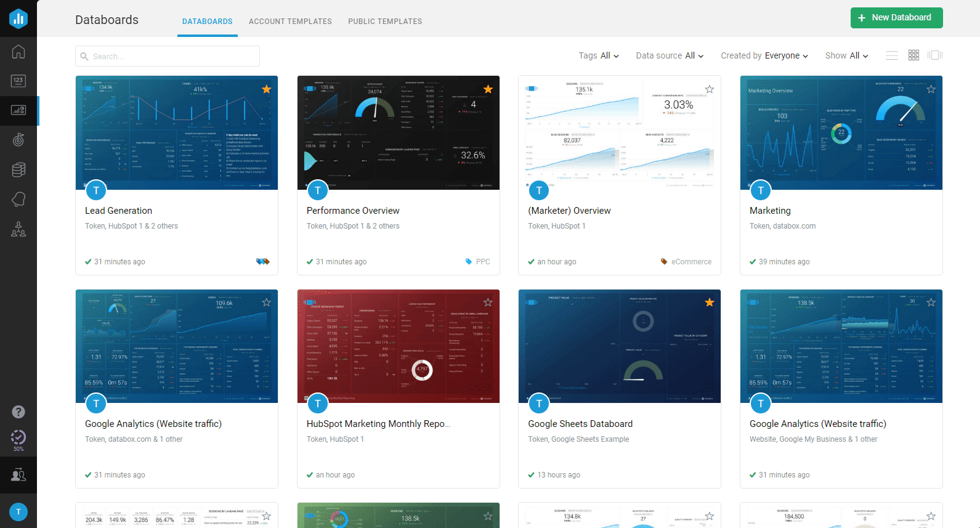Image resolution: width=980 pixels, height=528 pixels.
Task: Open the Alerts sidebar icon
Action: 18,199
